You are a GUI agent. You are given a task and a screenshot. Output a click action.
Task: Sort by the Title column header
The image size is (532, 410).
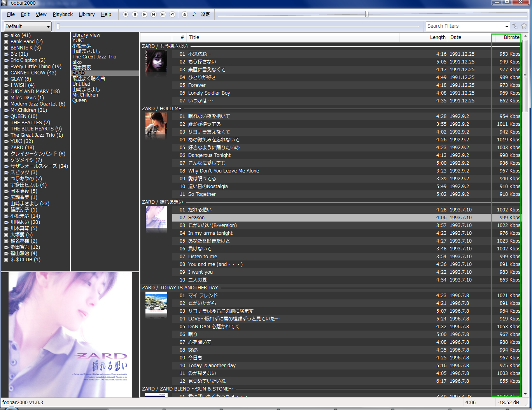[294, 37]
